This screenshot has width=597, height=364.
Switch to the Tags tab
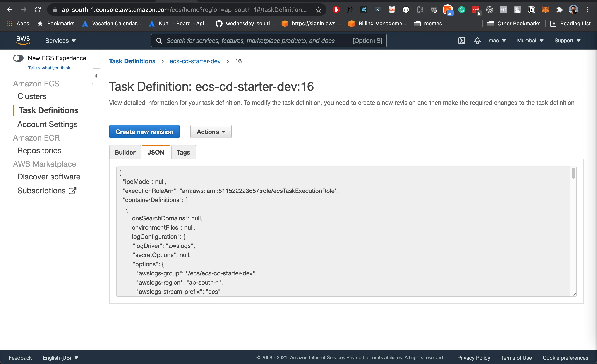pos(183,152)
